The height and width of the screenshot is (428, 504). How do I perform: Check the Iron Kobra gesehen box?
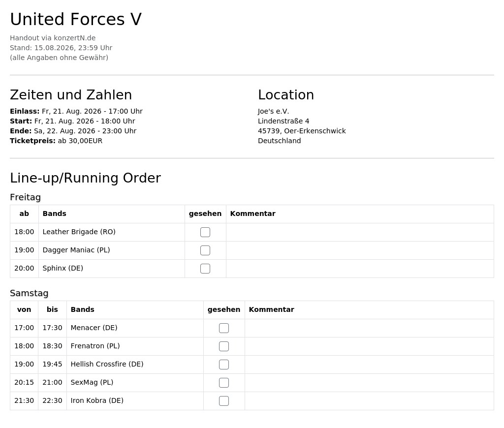[x=224, y=400]
